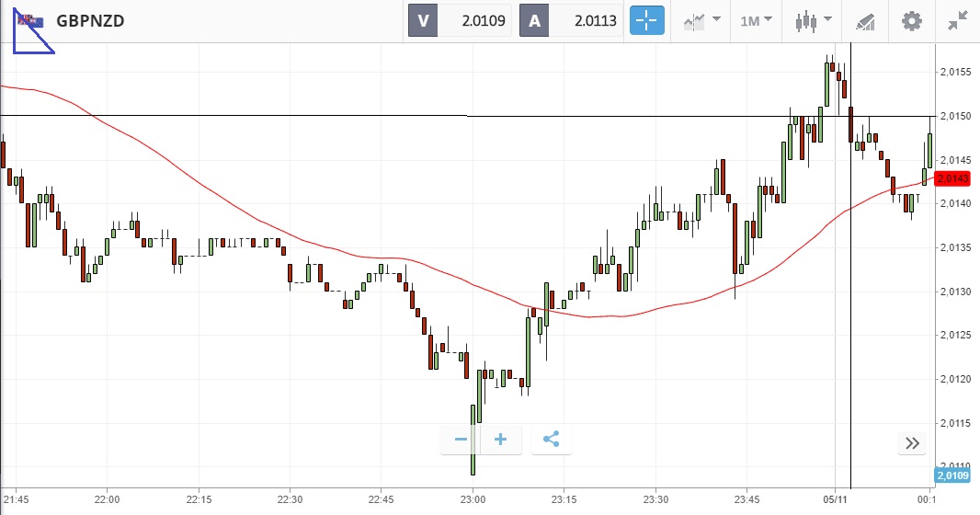Click the GBPNZD flag icon

tap(31, 20)
